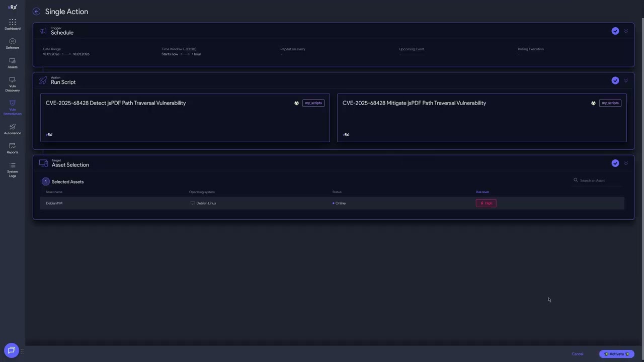The height and width of the screenshot is (362, 644).
Task: Click the High risk badge
Action: tap(486, 203)
